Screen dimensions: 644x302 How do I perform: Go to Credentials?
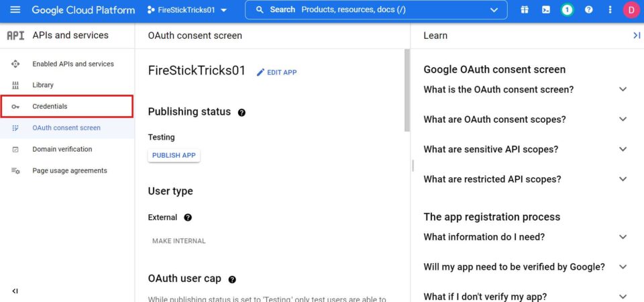point(67,107)
